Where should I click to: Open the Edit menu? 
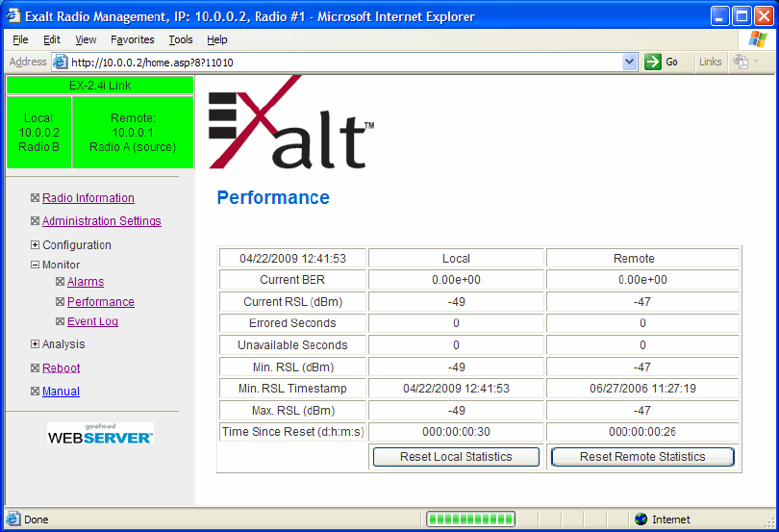[x=52, y=39]
